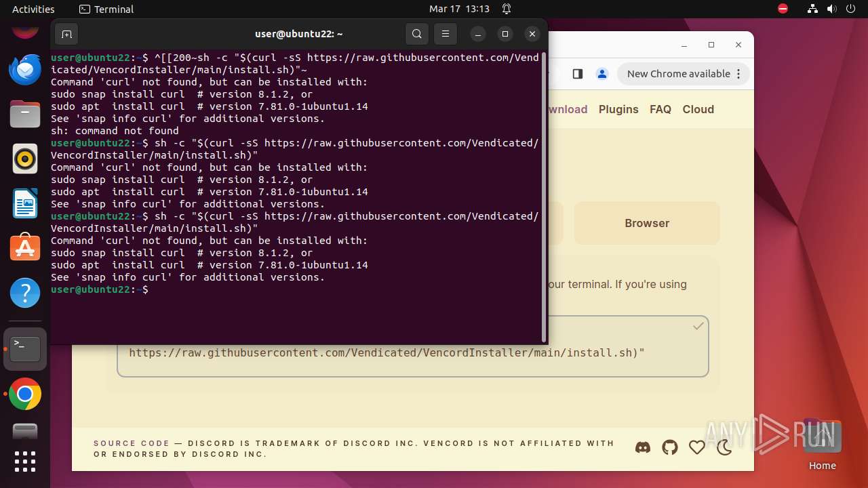The width and height of the screenshot is (868, 488).
Task: Click the Terminal vertical scrollbar
Action: click(544, 197)
